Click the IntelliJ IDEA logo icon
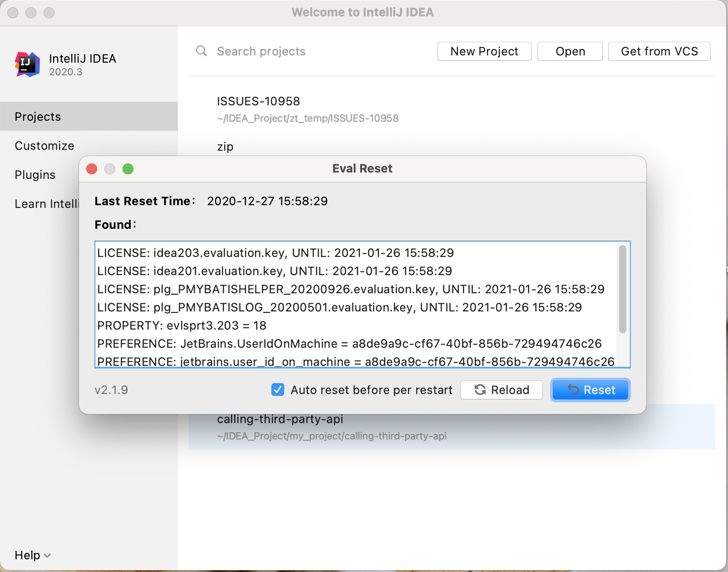 point(27,64)
